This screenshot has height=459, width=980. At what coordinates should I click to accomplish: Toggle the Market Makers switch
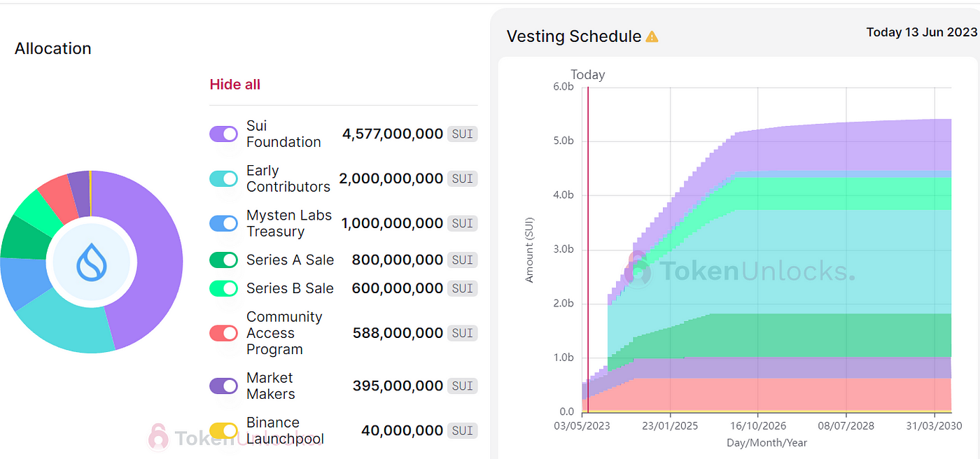[x=223, y=386]
